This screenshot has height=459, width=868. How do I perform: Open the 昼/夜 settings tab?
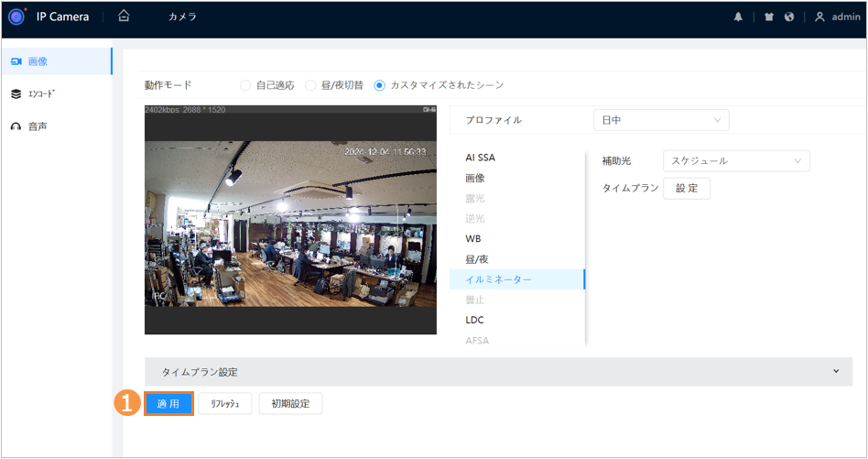(x=476, y=259)
